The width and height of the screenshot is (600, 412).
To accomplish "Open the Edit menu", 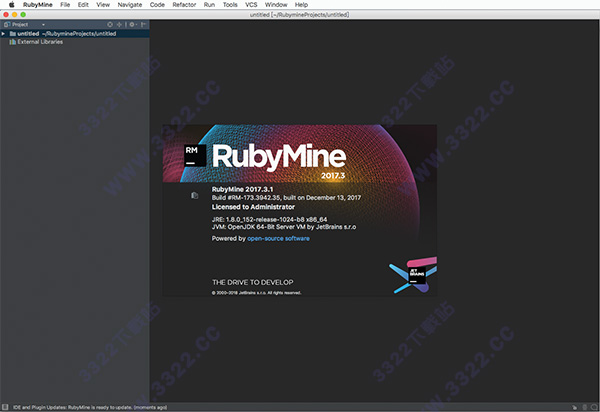I will [83, 5].
